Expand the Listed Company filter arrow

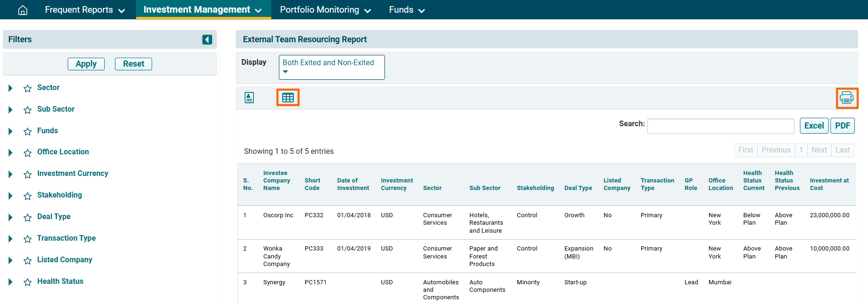coord(10,260)
